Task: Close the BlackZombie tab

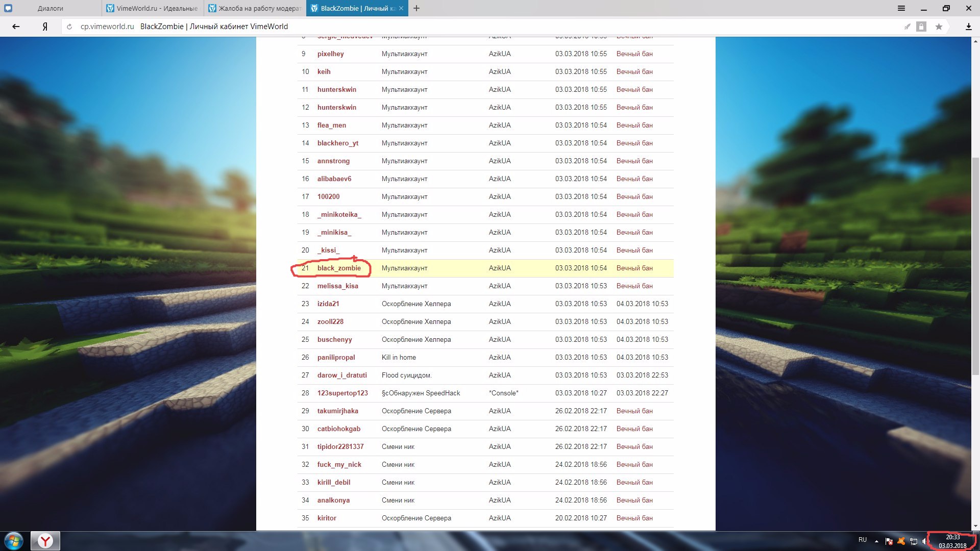Action: click(401, 8)
